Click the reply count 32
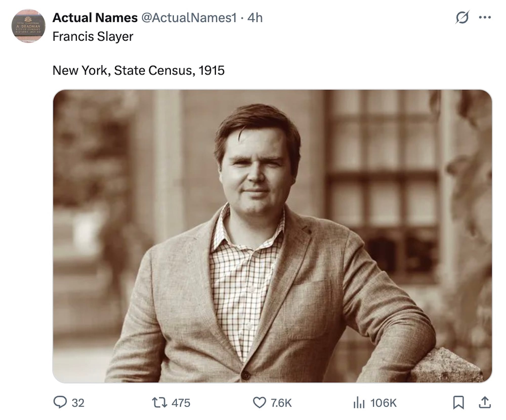Viewport: 506px width, 420px height. coord(78,403)
